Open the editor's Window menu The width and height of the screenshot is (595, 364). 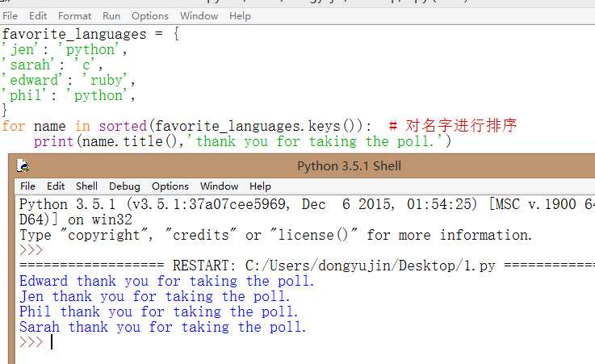(x=199, y=16)
